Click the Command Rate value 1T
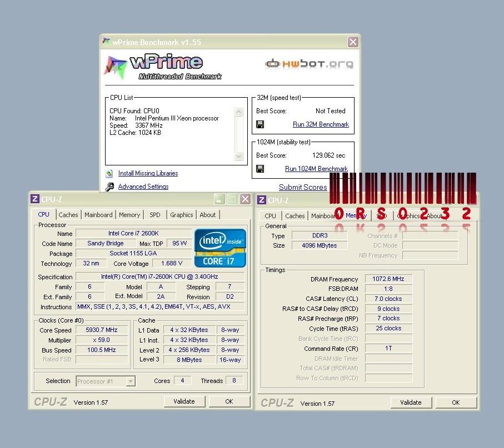504x448 pixels. click(x=388, y=348)
